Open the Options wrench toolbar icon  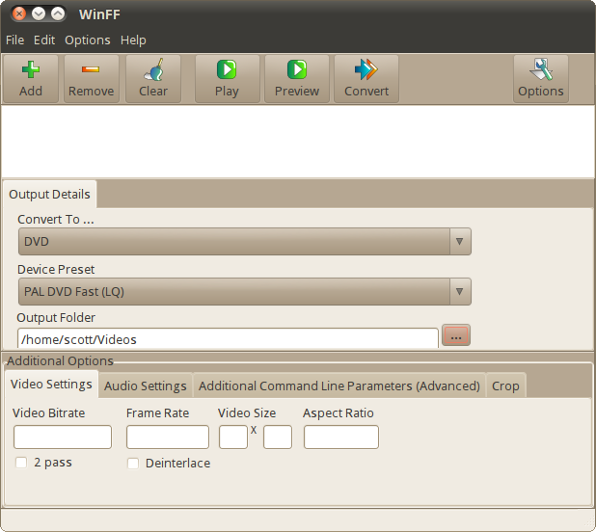(541, 70)
